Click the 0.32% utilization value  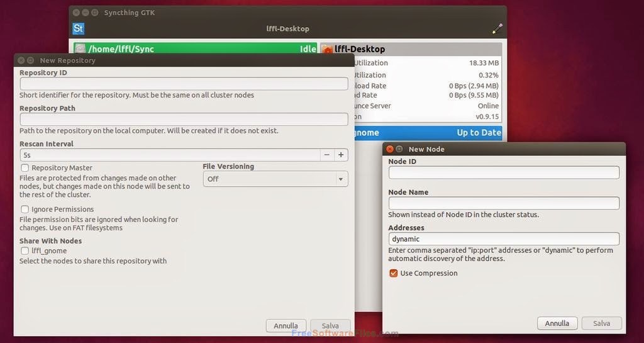[x=489, y=75]
